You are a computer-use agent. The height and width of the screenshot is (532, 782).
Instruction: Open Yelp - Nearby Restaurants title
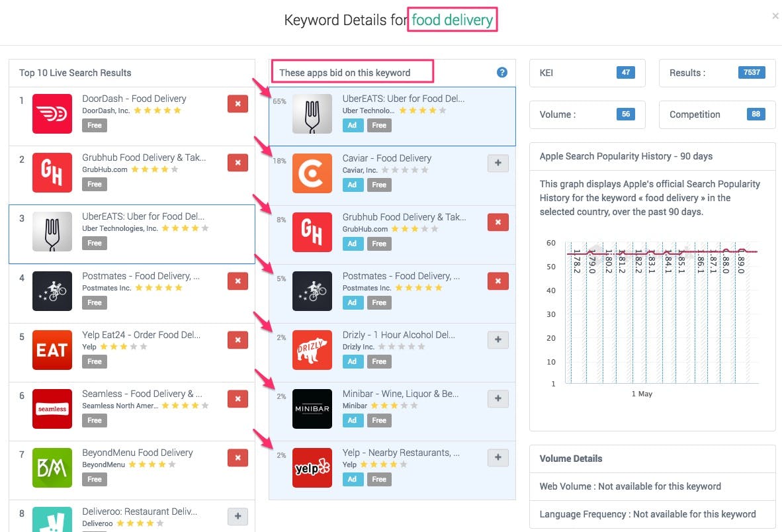(x=401, y=453)
